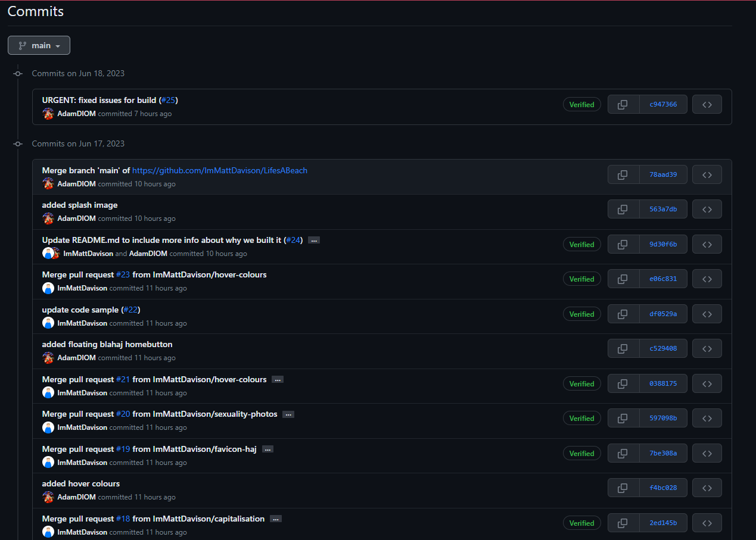Open AdamDIOM avatar on URGENT commit
This screenshot has width=756, height=540.
48,114
